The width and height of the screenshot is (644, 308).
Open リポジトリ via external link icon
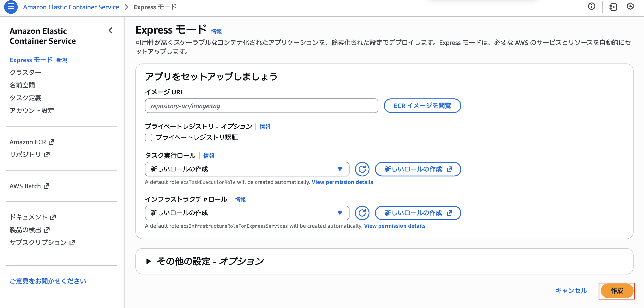47,154
